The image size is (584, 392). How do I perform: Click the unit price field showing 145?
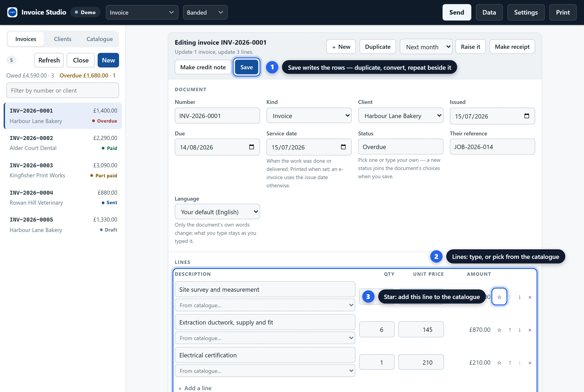[421, 329]
